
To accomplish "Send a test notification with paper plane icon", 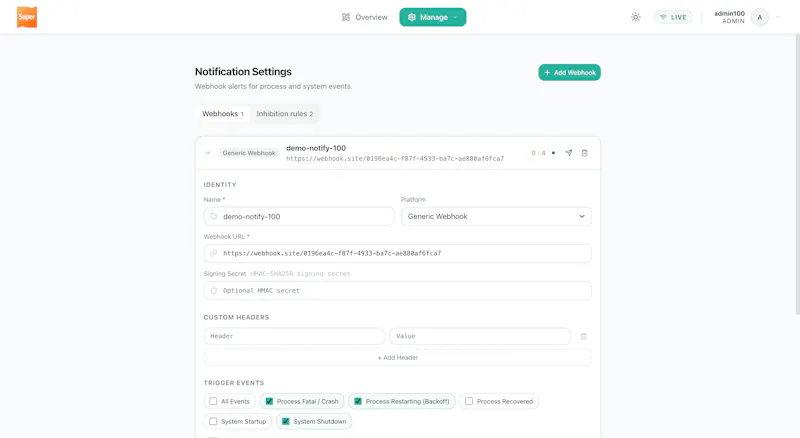I will point(569,153).
